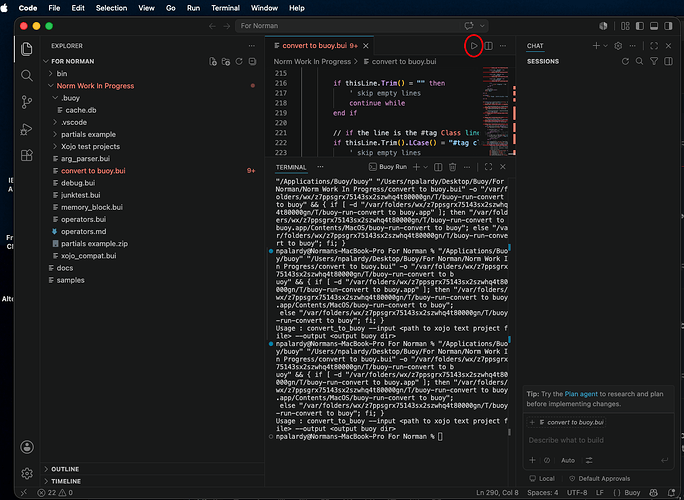
Task: Click the Run file play button
Action: pos(474,46)
